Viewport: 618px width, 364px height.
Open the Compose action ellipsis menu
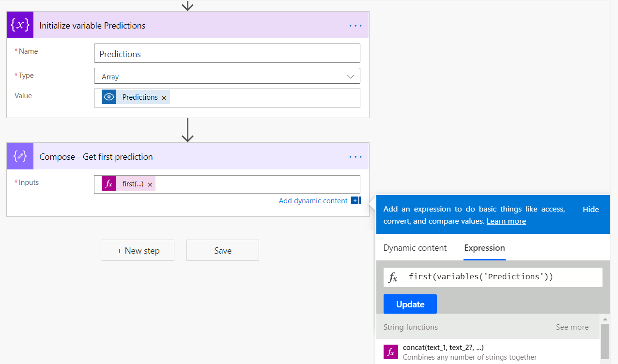pyautogui.click(x=355, y=156)
